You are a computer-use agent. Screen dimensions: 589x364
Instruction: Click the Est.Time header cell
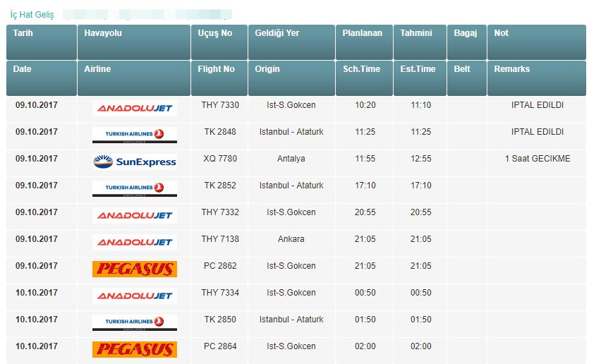420,78
